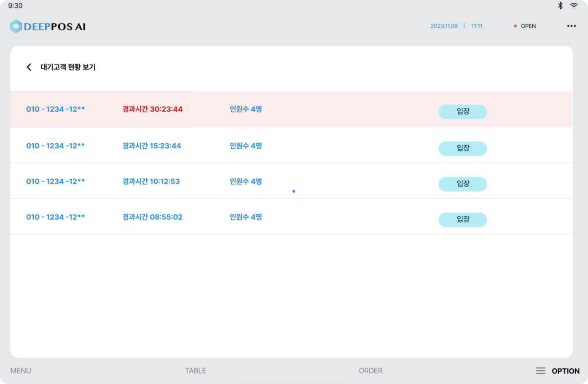Tap the Wi-Fi status icon
The height and width of the screenshot is (384, 588).
[574, 6]
